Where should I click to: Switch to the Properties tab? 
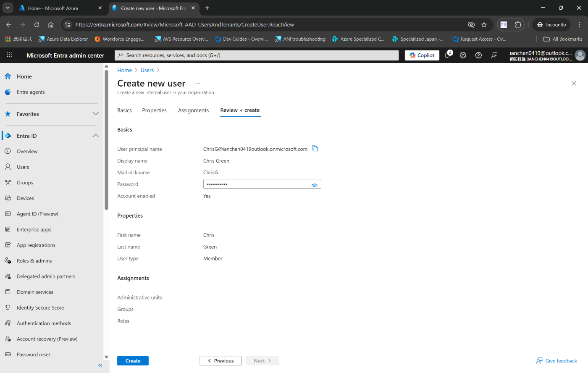[x=154, y=110]
